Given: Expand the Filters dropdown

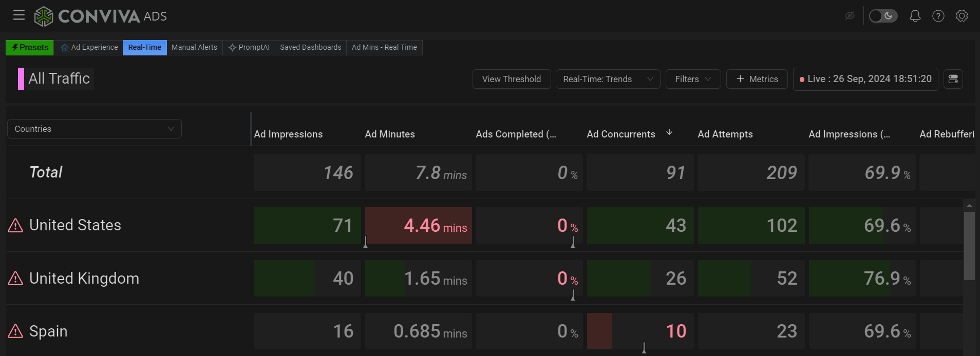Looking at the screenshot, I should coord(693,79).
